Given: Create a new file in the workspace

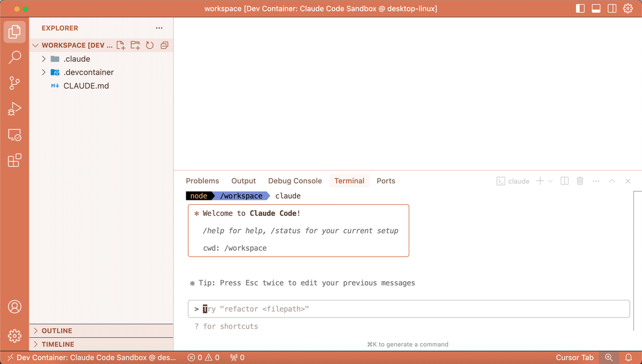Looking at the screenshot, I should coord(120,45).
